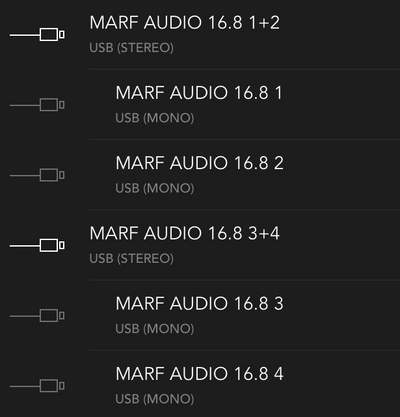Image resolution: width=400 pixels, height=417 pixels.
Task: Click the cable line of the 3+4 USB icon
Action: (x=25, y=246)
